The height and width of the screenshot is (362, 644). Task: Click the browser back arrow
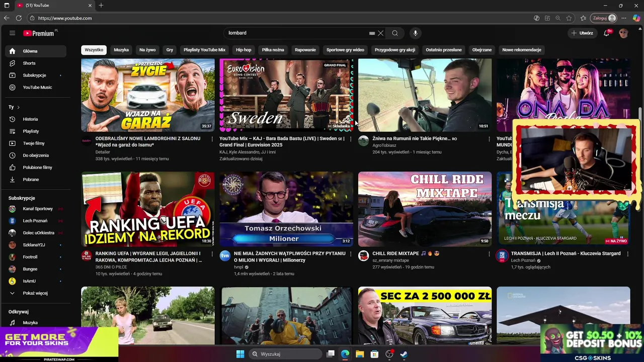pyautogui.click(x=7, y=18)
